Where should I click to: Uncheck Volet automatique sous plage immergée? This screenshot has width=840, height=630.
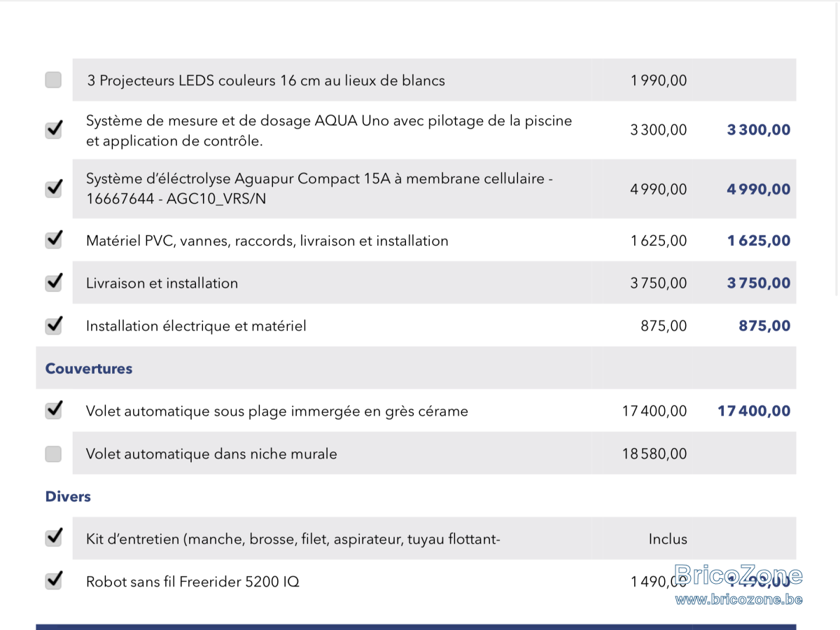[53, 411]
